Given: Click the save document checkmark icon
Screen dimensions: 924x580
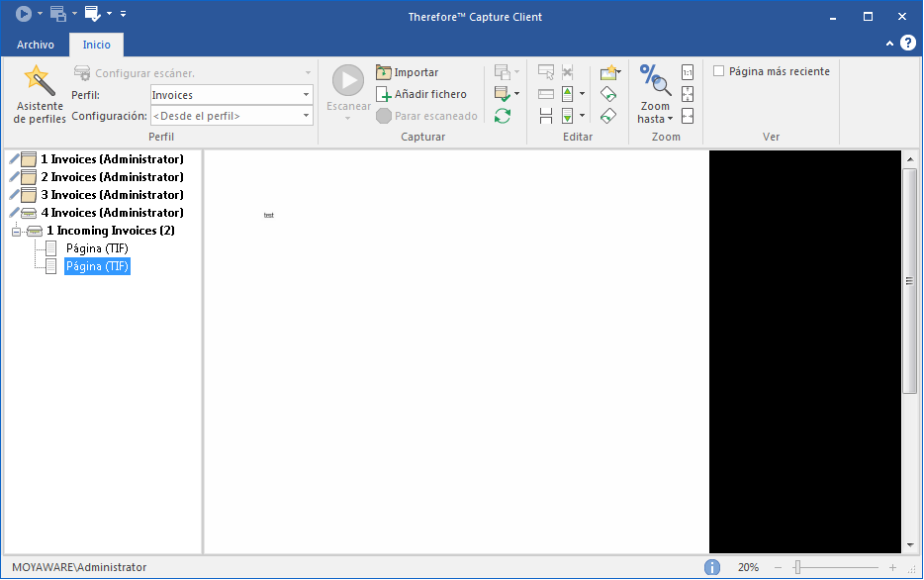Looking at the screenshot, I should tap(503, 94).
